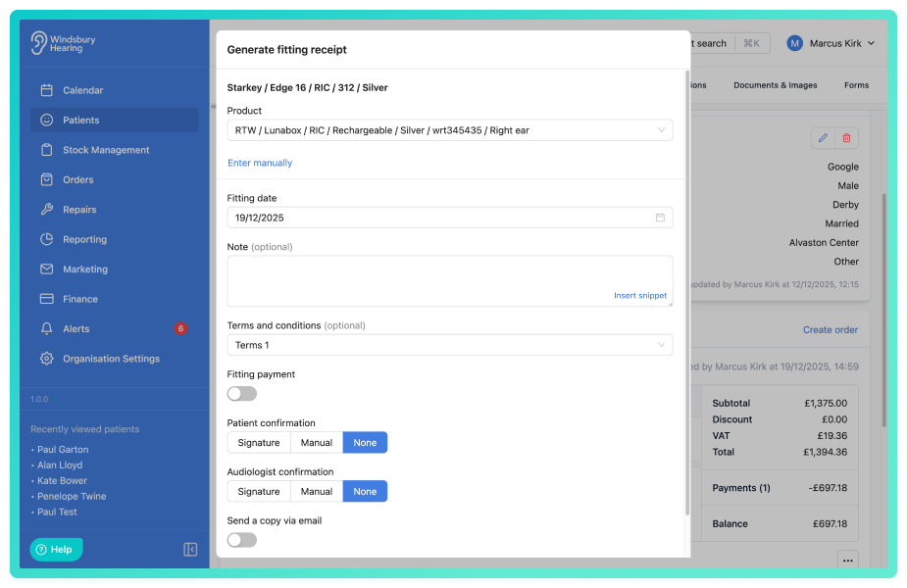Go to Orders in sidebar
907x588 pixels.
click(x=114, y=179)
